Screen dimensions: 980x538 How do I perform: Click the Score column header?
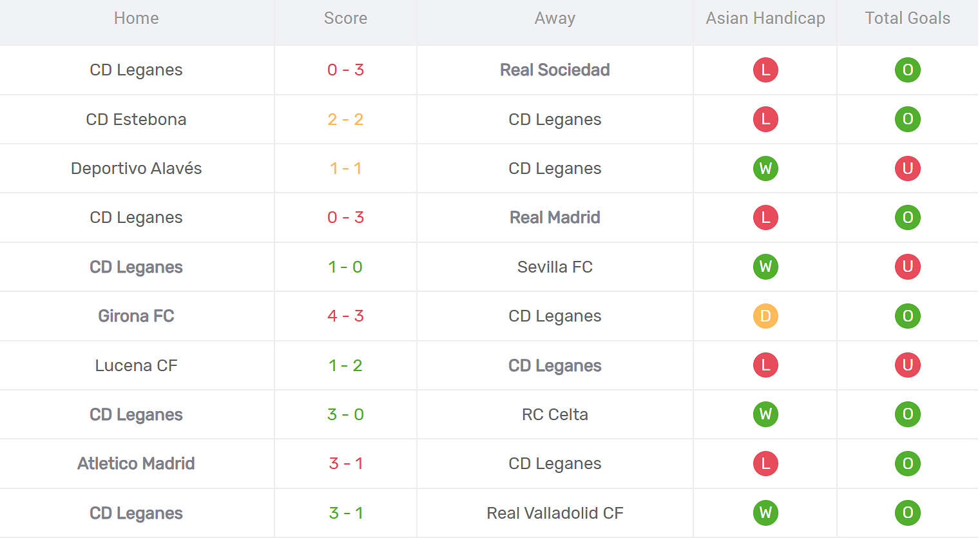(x=345, y=18)
